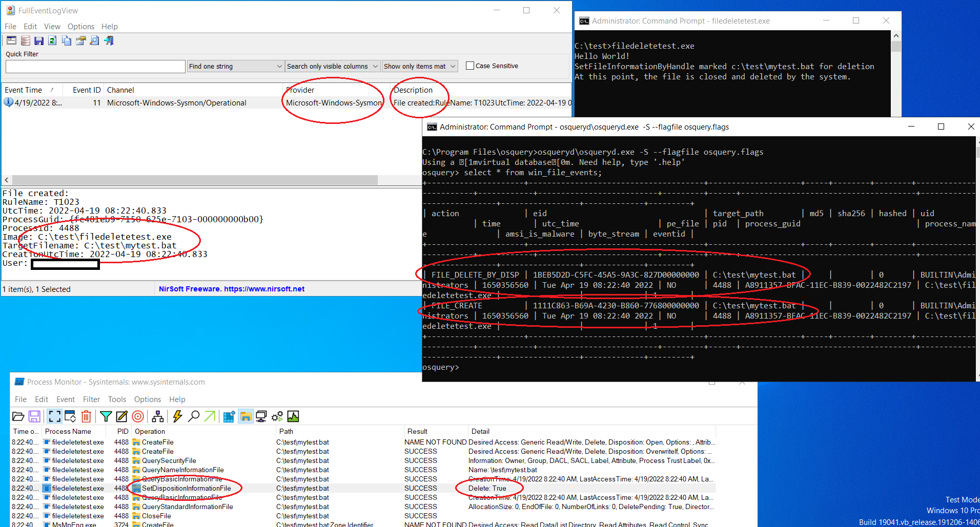Open the event properties icon
980x527 pixels.
[x=80, y=40]
